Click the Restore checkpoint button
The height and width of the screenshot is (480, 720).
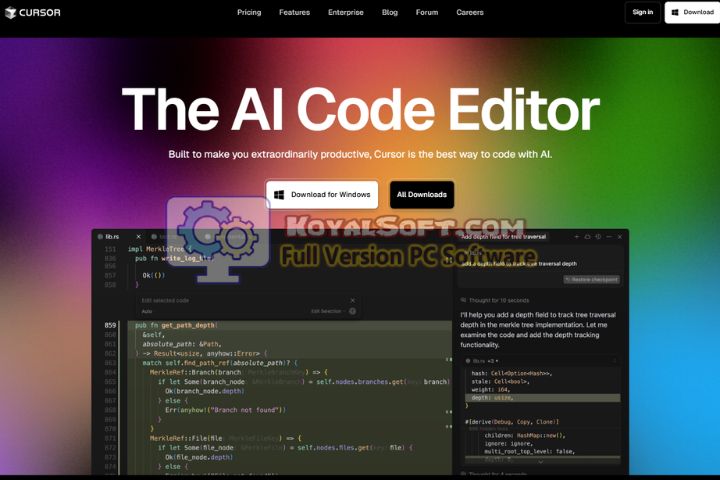pyautogui.click(x=591, y=279)
